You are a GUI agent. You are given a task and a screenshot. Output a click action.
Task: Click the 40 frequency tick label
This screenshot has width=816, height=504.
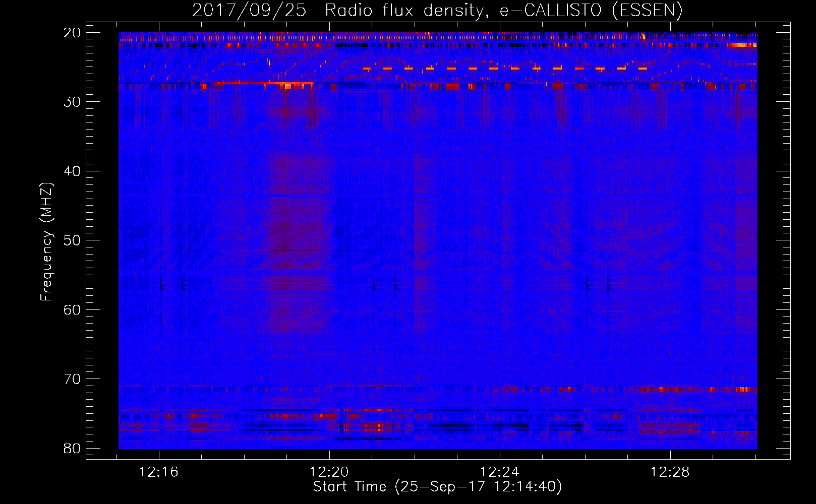point(73,171)
